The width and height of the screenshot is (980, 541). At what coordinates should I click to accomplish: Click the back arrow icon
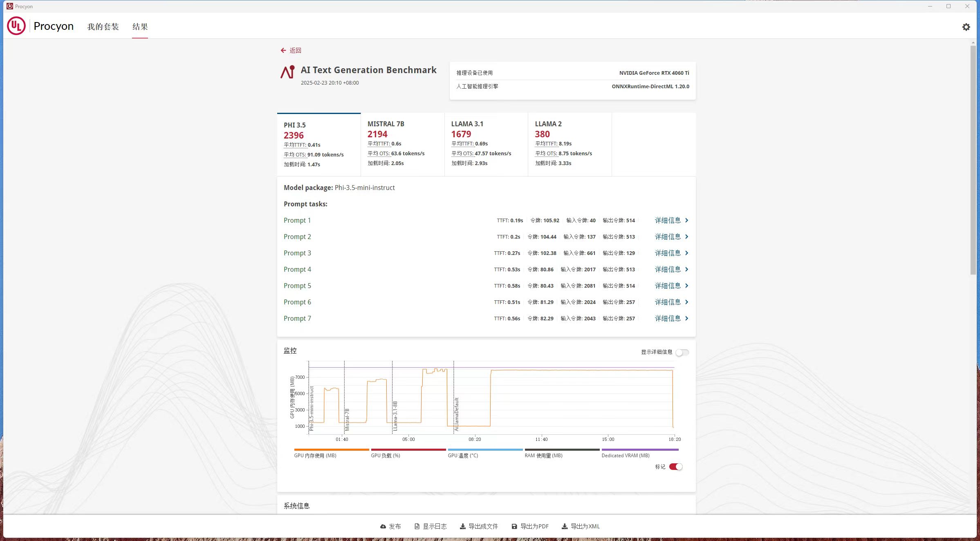click(x=283, y=50)
